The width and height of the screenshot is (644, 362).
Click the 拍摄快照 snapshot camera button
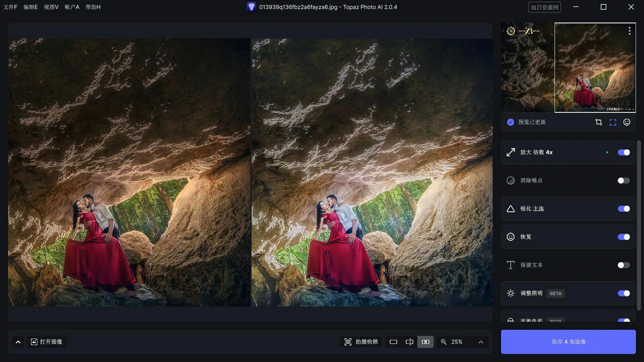pyautogui.click(x=361, y=342)
